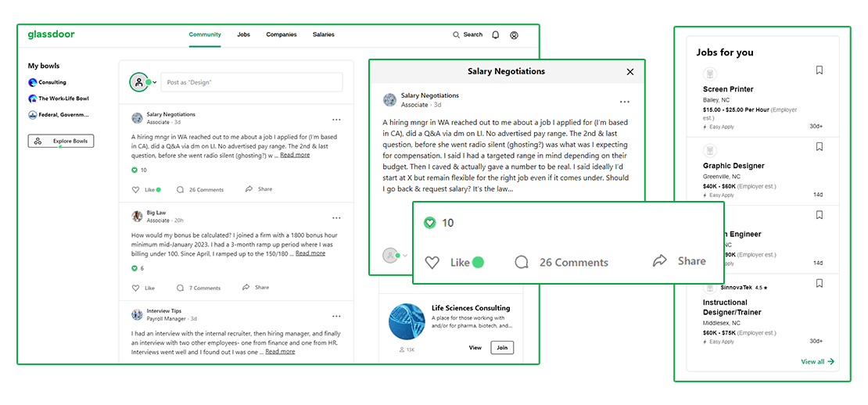Click Read more on Big Law post
This screenshot has width=868, height=405.
(x=310, y=253)
